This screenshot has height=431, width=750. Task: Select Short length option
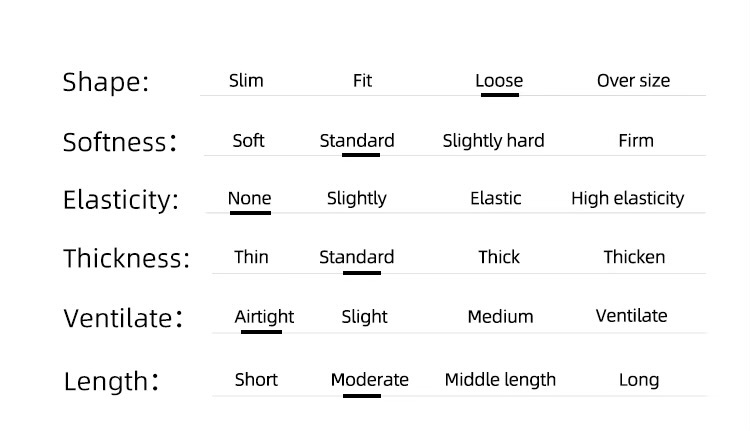point(256,379)
